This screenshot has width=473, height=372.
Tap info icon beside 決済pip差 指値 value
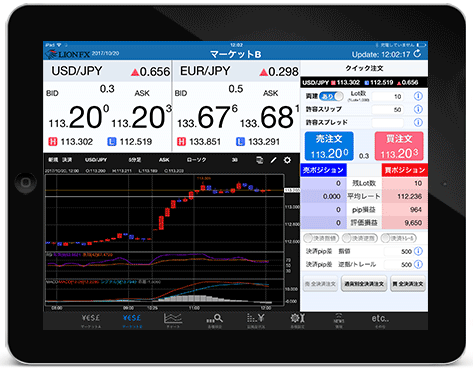[418, 251]
